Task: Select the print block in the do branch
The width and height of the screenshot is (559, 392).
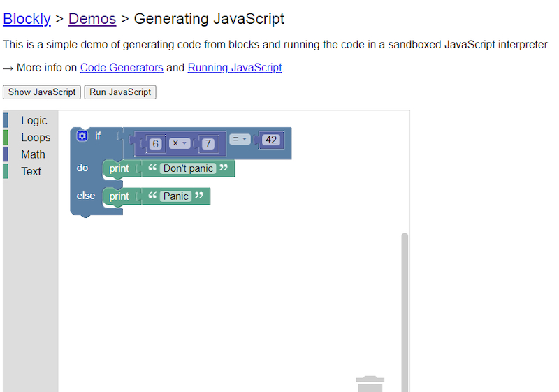Action: [x=119, y=168]
